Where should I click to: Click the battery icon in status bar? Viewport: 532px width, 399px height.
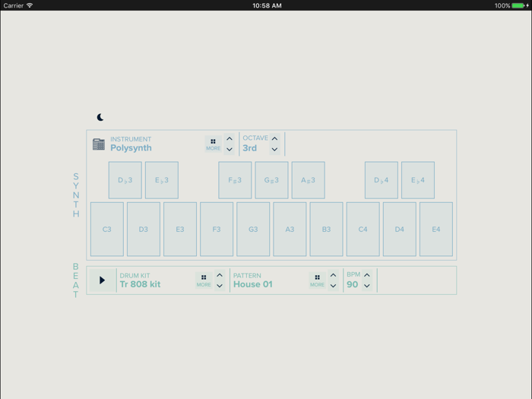pyautogui.click(x=518, y=5)
